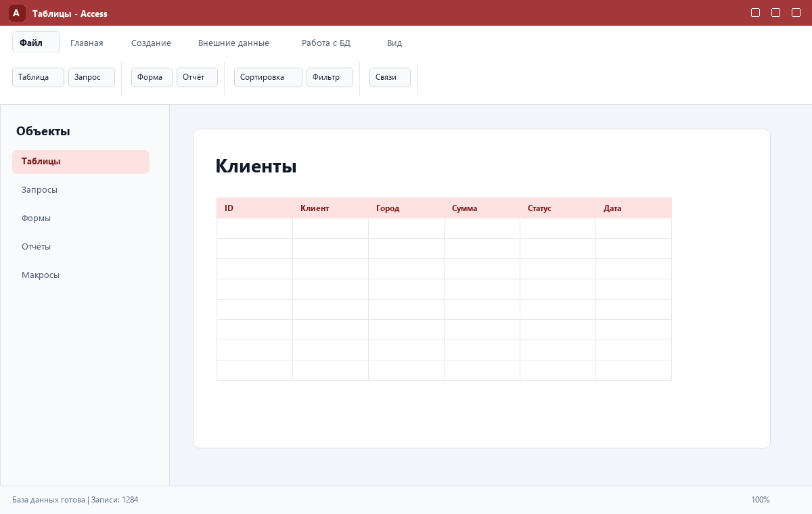
Task: Click the Клиент column header
Action: coord(330,208)
